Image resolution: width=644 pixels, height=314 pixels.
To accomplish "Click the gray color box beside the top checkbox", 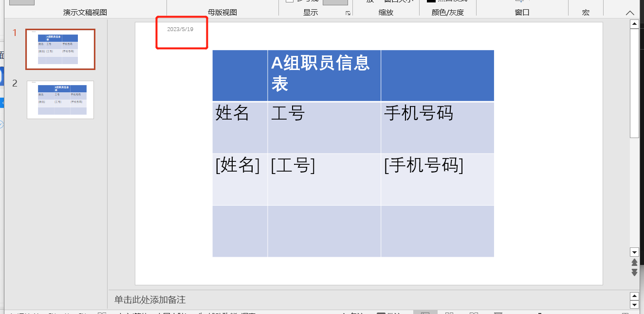I will click(335, 3).
